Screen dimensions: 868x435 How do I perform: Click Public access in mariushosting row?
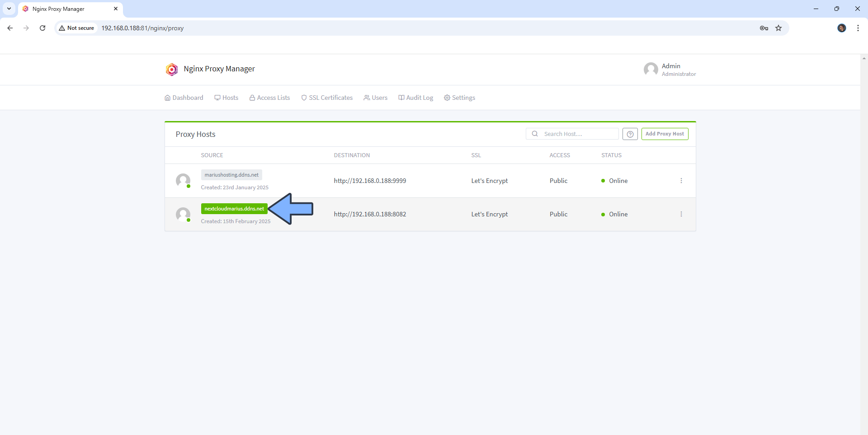tap(558, 181)
